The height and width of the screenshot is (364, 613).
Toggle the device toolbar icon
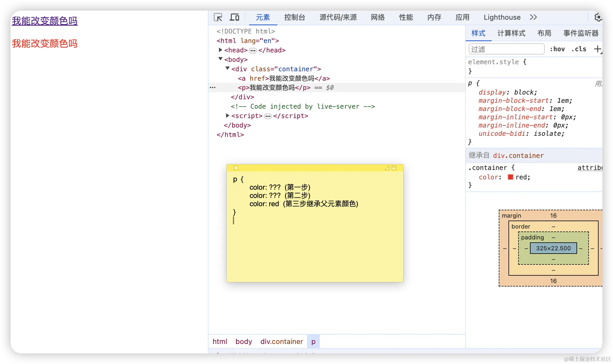pyautogui.click(x=234, y=17)
